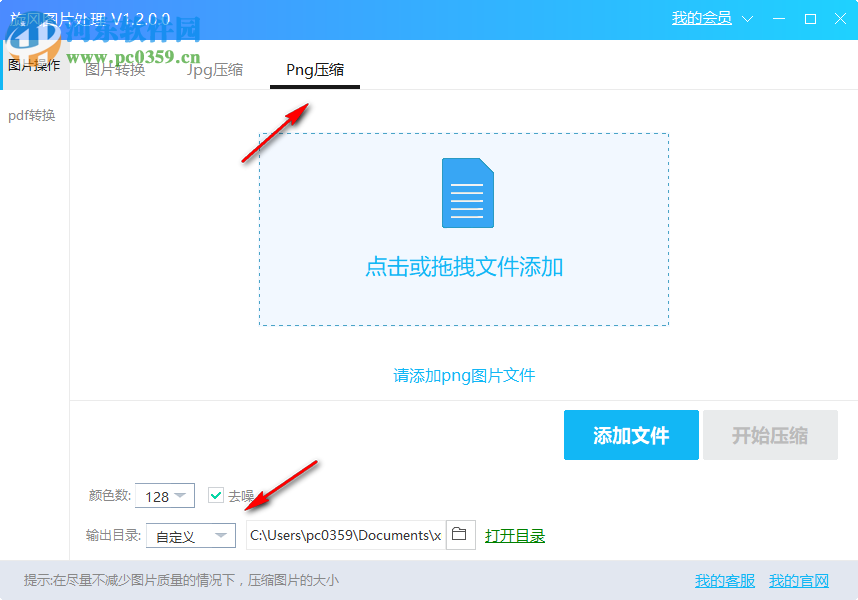The width and height of the screenshot is (858, 600).
Task: Click the 开始压缩 start compression button
Action: (x=770, y=435)
